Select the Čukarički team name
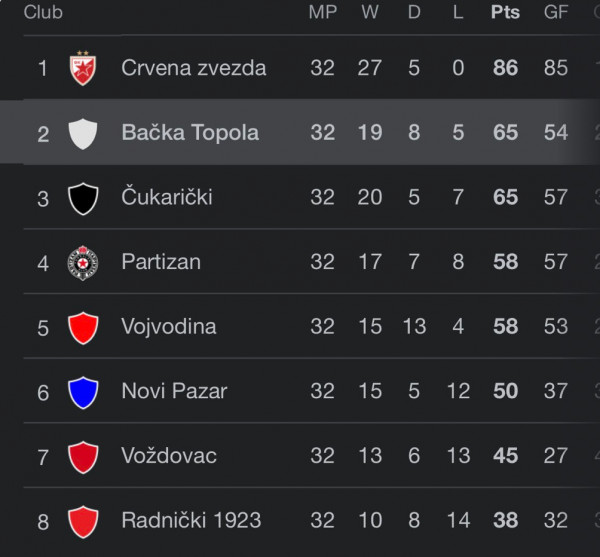The height and width of the screenshot is (557, 600). 166,196
